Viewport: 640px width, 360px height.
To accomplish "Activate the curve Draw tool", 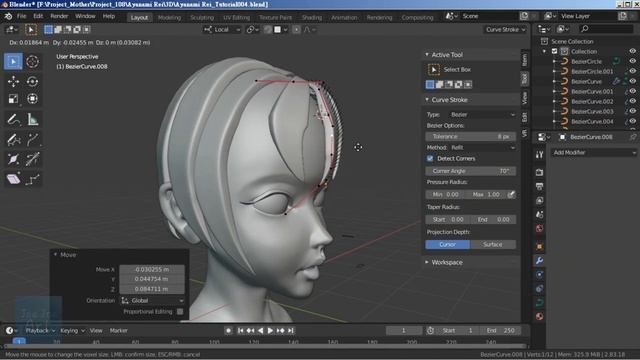I will pos(13,140).
